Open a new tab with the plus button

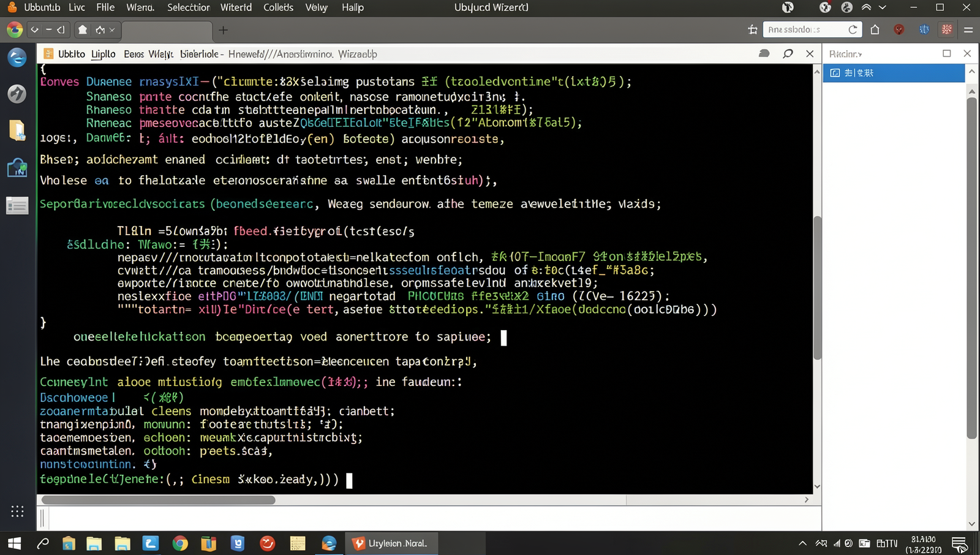tap(224, 29)
